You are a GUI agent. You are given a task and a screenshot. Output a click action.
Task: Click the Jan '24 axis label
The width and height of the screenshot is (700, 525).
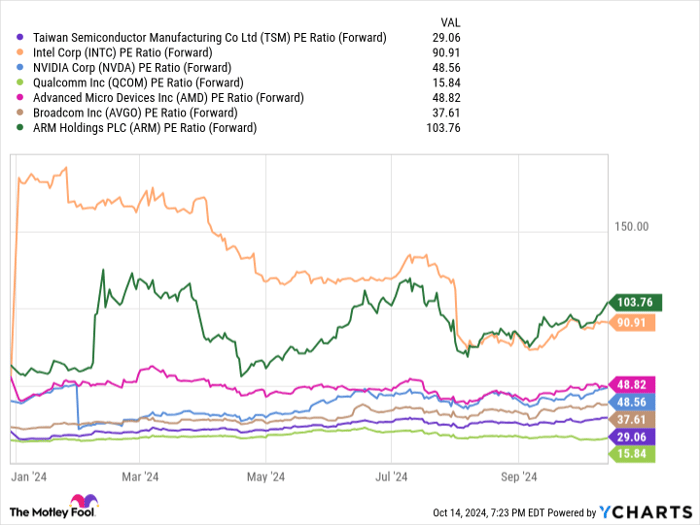tap(29, 477)
